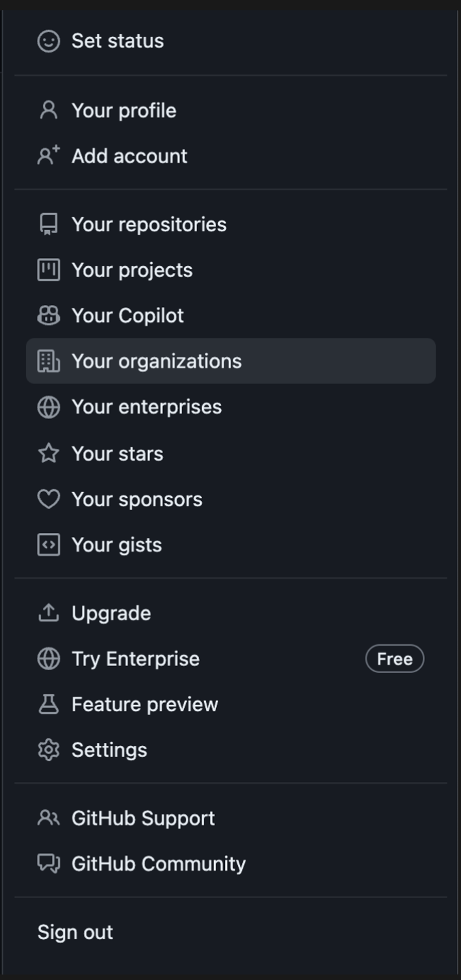Open the Your Copilot menu item
Viewport: 461px width, 980px height.
pyautogui.click(x=128, y=316)
